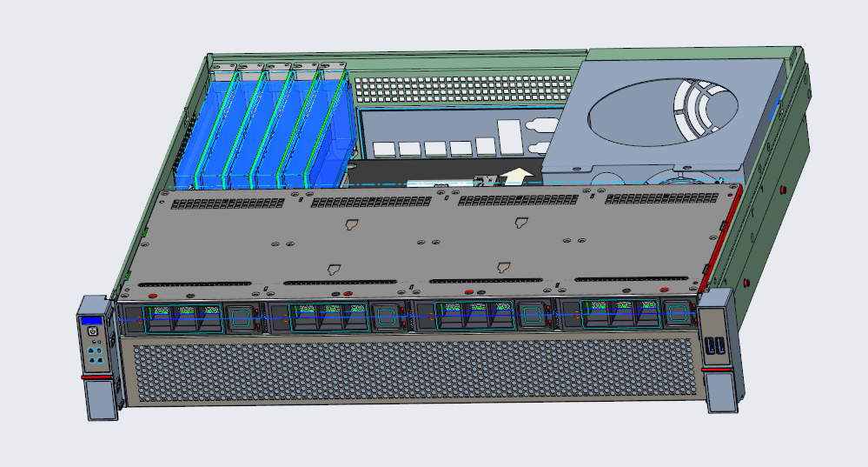This screenshot has height=467, width=868.
Task: Select the square-hole ventilation grid at rear
Action: coord(463,90)
